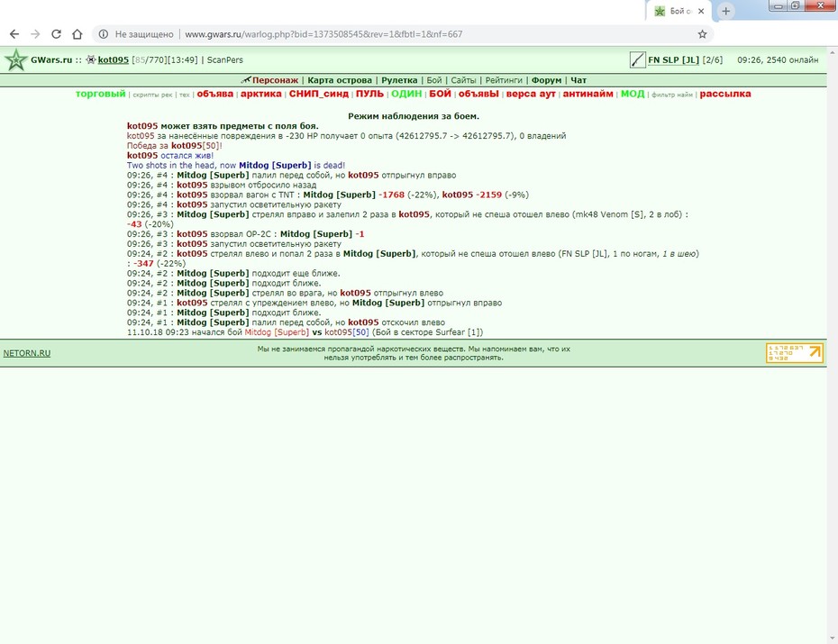Click the browser forward arrow
The height and width of the screenshot is (644, 838).
tap(35, 34)
